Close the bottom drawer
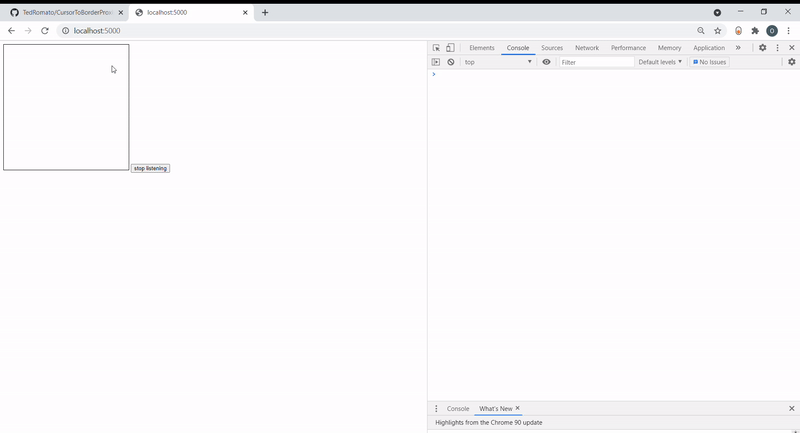 click(x=792, y=409)
